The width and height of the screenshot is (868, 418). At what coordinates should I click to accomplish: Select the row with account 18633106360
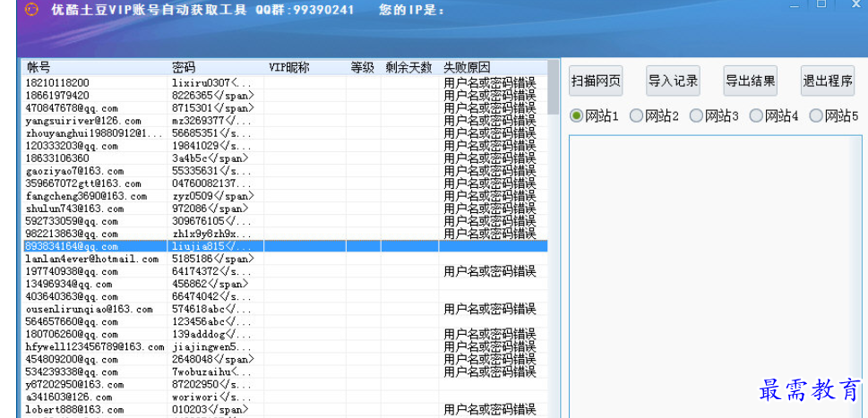(x=285, y=158)
